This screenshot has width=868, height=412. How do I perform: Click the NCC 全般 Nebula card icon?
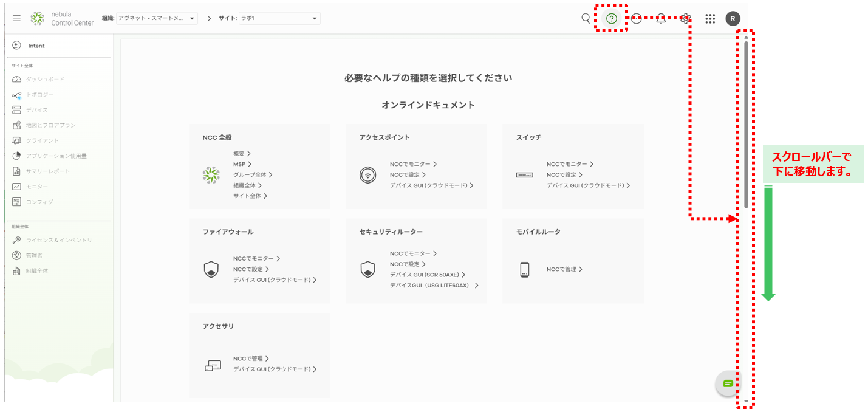pos(211,174)
